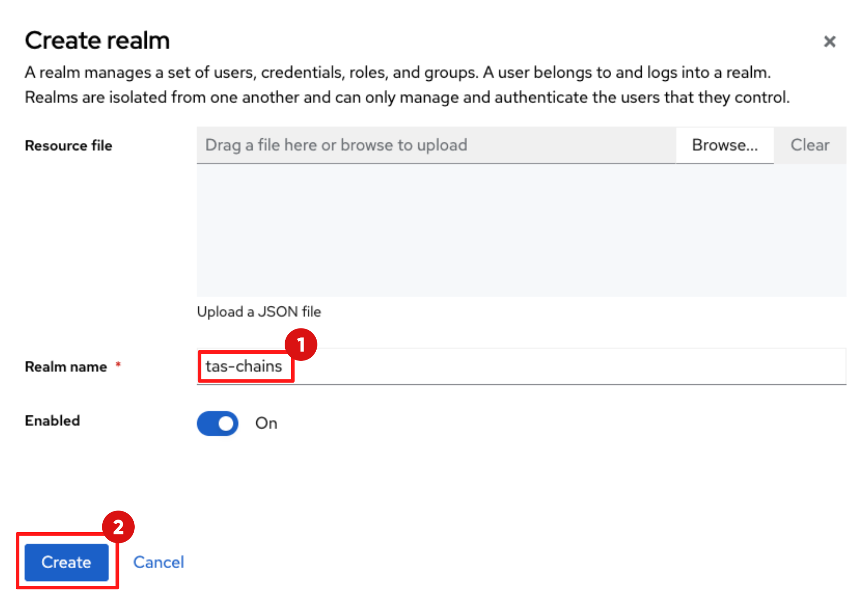This screenshot has height=602, width=868.
Task: Click the realm description paragraph
Action: [x=407, y=85]
